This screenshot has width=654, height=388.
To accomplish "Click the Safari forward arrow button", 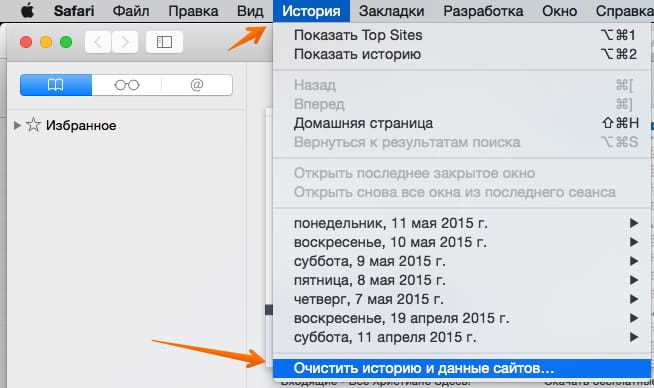I will pyautogui.click(x=125, y=42).
